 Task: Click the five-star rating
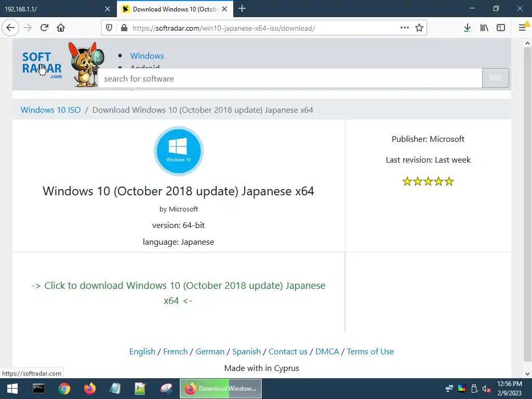[428, 181]
